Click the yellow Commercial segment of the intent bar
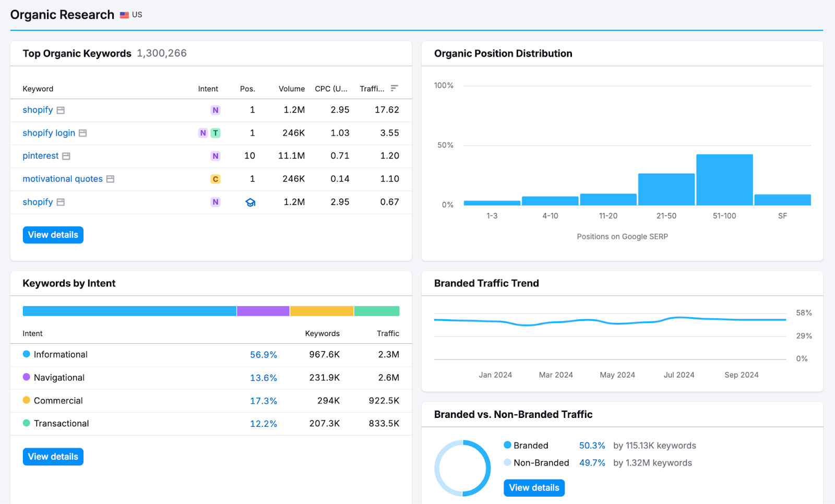 (322, 311)
